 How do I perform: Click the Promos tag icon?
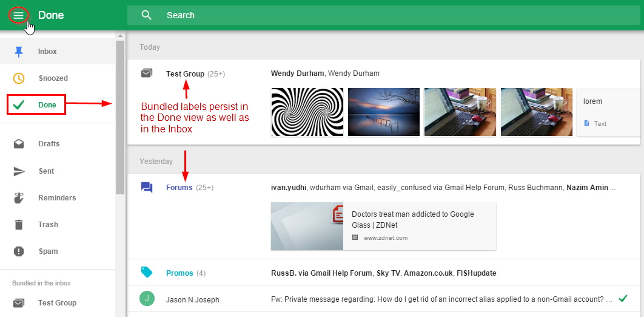pyautogui.click(x=146, y=273)
